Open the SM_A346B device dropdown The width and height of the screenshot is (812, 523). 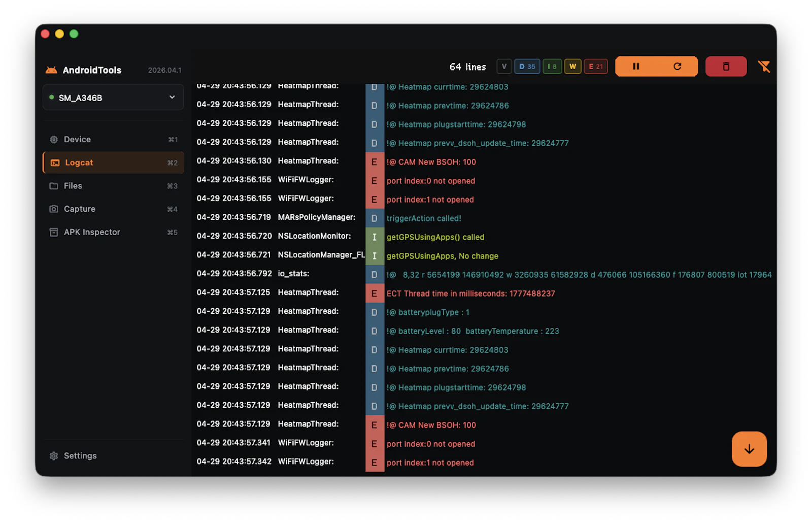[x=113, y=97]
